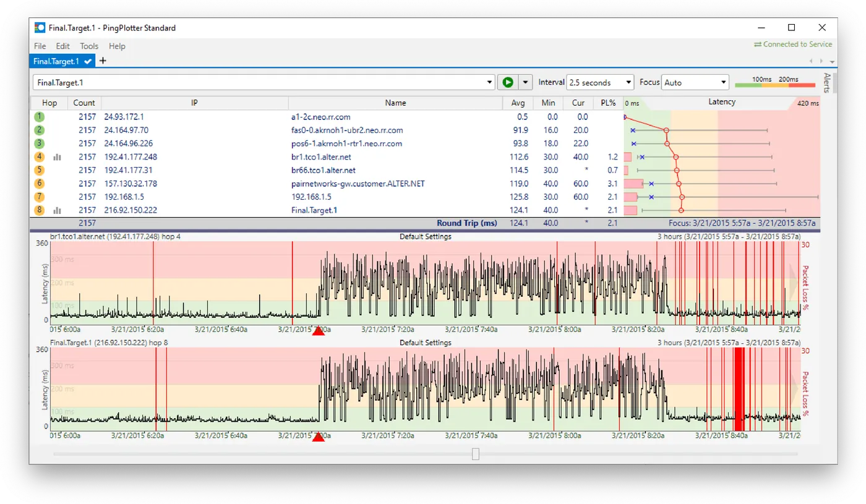
Task: Click the Min column header
Action: (548, 103)
